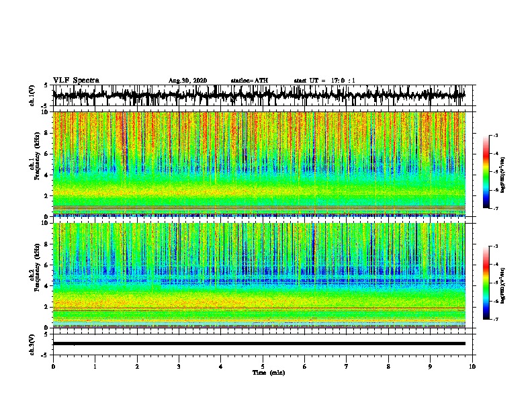Click the time axis tick label "5"
Viewport: 532px width, 411px height.
coord(263,367)
